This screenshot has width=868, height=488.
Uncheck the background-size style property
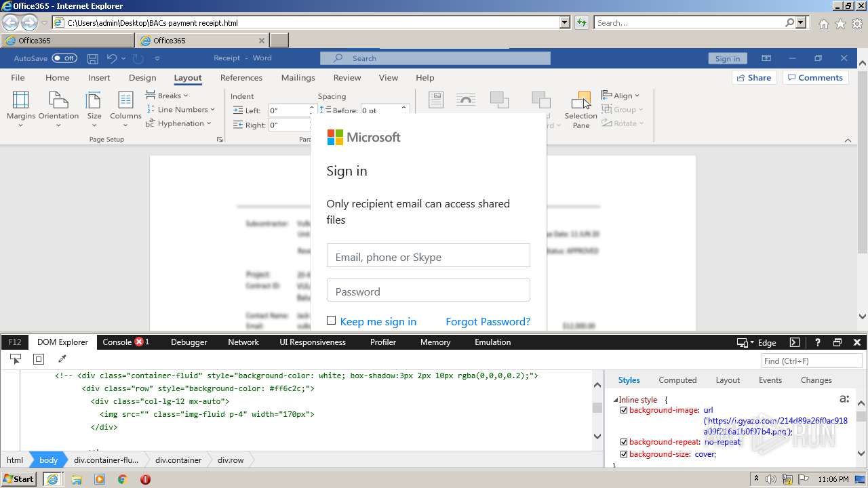coord(624,454)
